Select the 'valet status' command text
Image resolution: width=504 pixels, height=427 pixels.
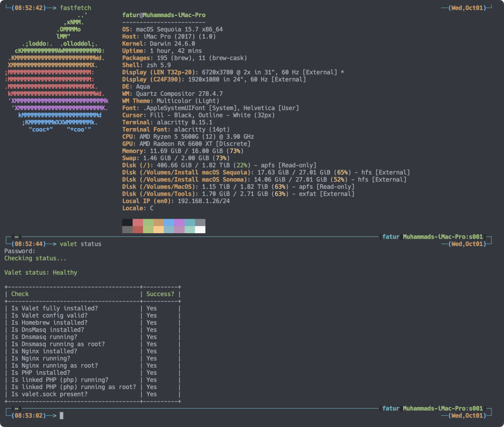(80, 244)
